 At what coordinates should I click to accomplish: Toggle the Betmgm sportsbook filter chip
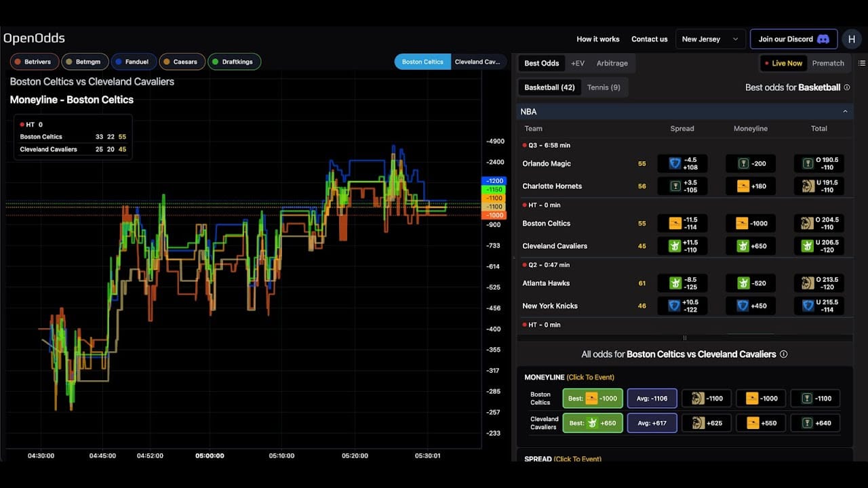click(x=85, y=62)
